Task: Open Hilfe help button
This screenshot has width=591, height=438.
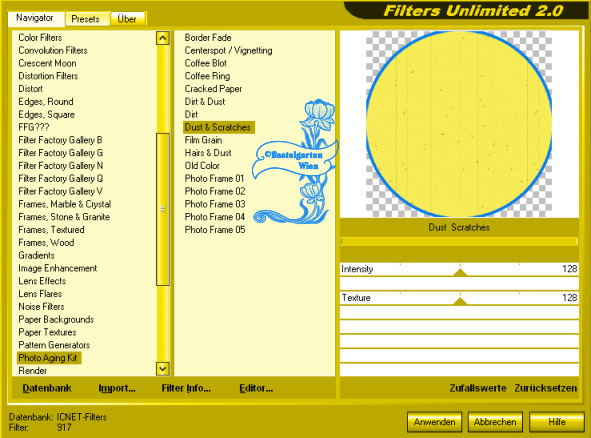Action: [x=557, y=422]
